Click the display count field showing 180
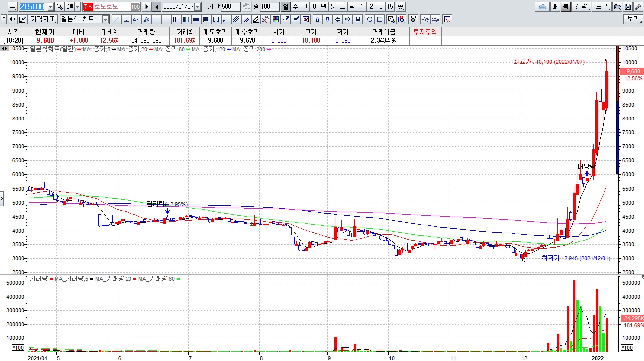The height and width of the screenshot is (361, 644). 269,7
